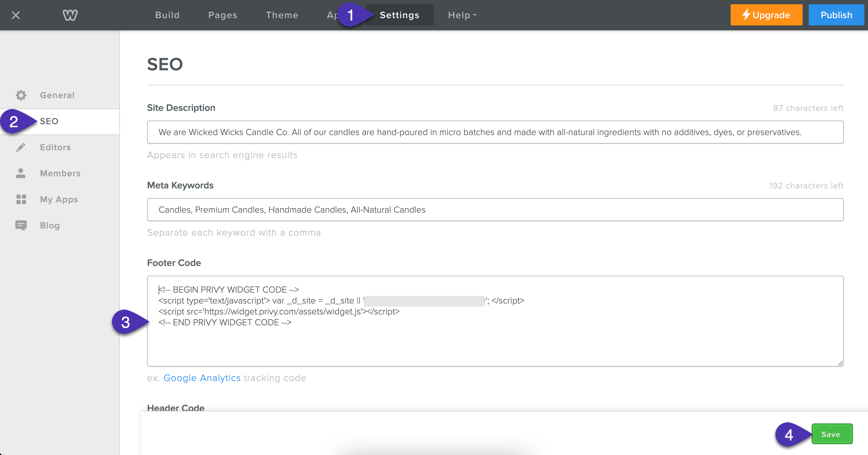868x455 pixels.
Task: Click the My Apps grid icon
Action: pos(21,199)
